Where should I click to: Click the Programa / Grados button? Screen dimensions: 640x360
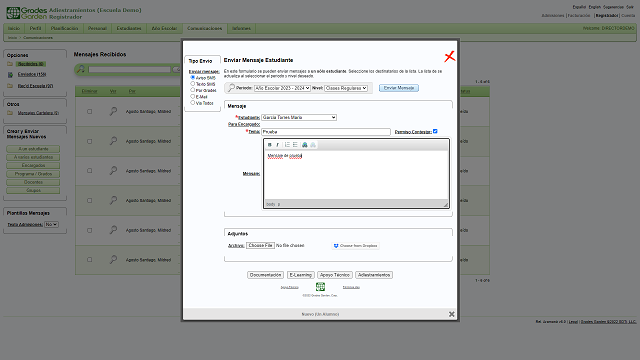tap(33, 174)
